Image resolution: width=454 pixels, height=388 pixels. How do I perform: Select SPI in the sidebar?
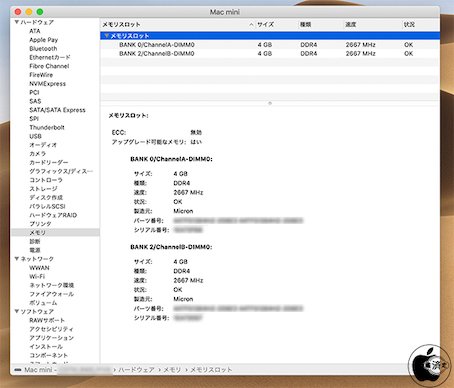click(x=34, y=119)
